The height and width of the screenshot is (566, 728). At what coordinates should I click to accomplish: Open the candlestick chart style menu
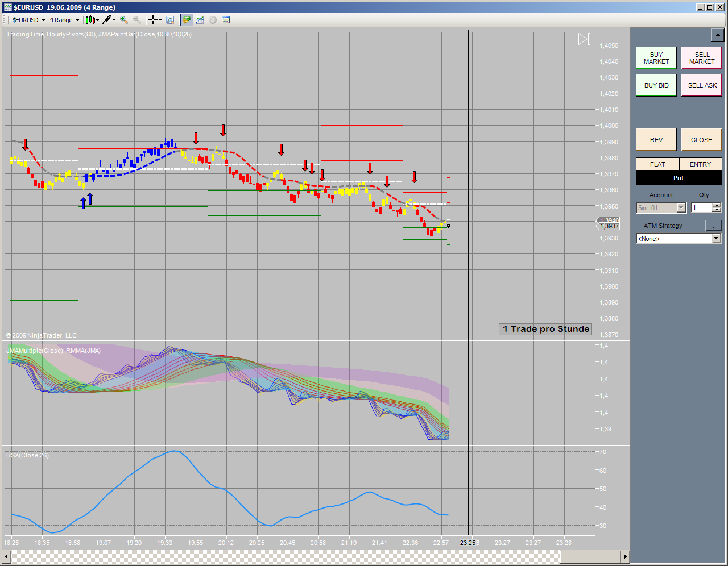[x=92, y=20]
